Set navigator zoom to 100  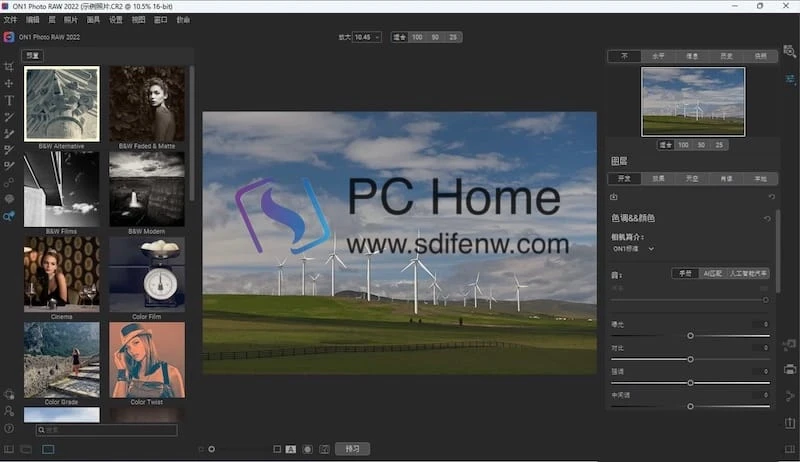tap(683, 145)
